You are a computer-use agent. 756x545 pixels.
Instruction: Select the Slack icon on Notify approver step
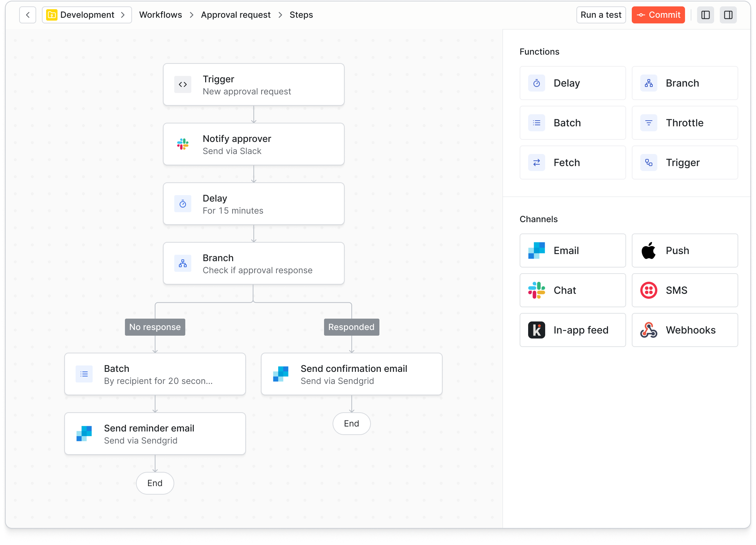(183, 144)
